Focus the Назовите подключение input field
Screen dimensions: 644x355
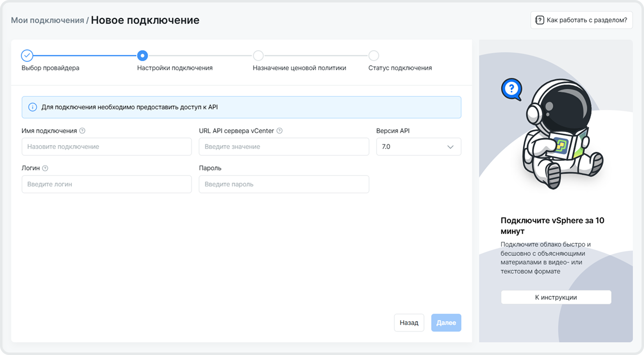pos(106,147)
